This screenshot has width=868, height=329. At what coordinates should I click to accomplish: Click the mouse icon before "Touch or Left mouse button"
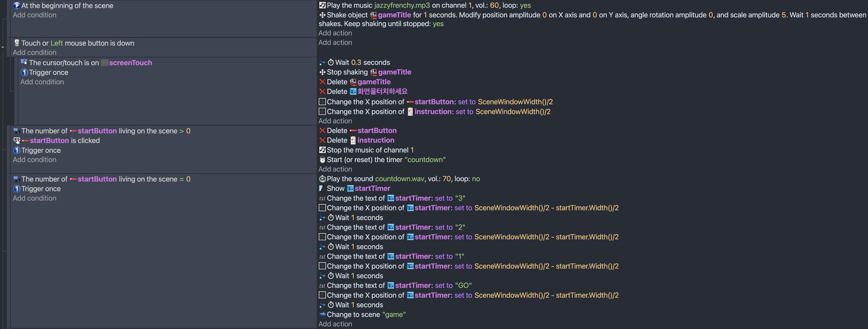[x=17, y=43]
